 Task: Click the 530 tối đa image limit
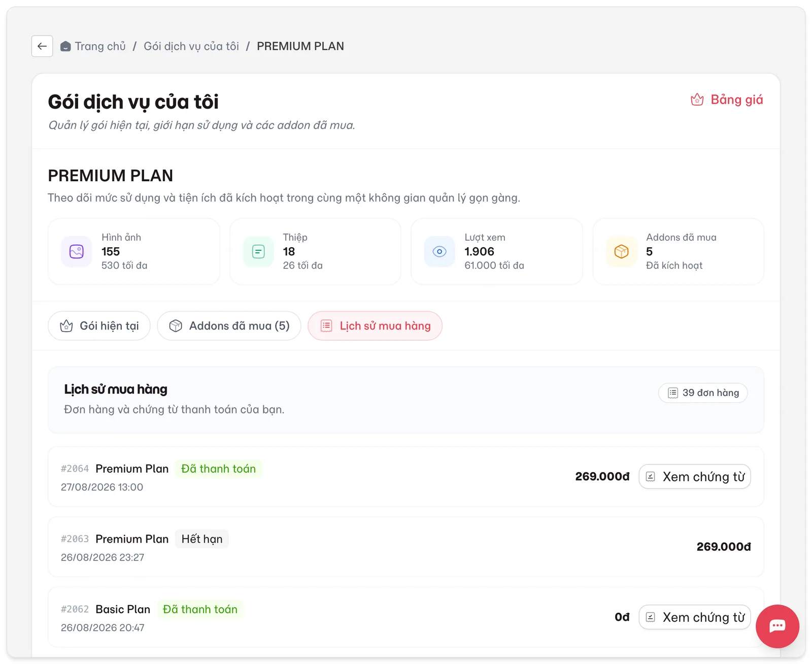124,265
